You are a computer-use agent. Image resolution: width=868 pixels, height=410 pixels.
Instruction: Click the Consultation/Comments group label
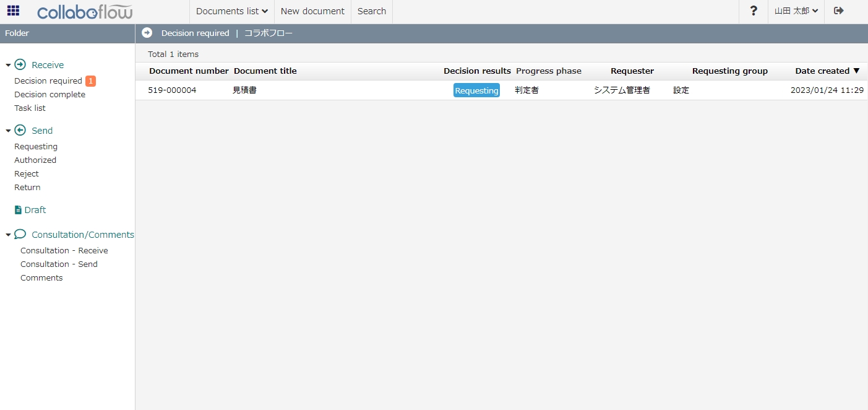(83, 235)
